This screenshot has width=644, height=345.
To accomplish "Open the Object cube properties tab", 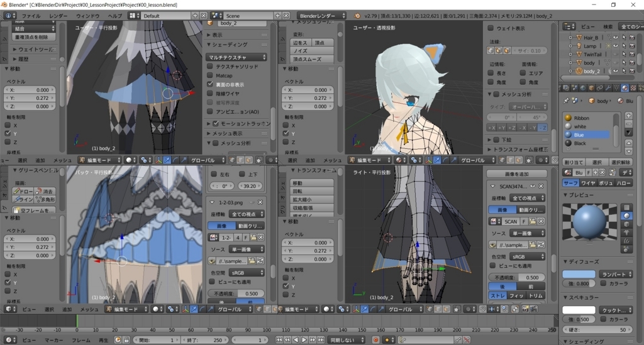I will [x=591, y=88].
